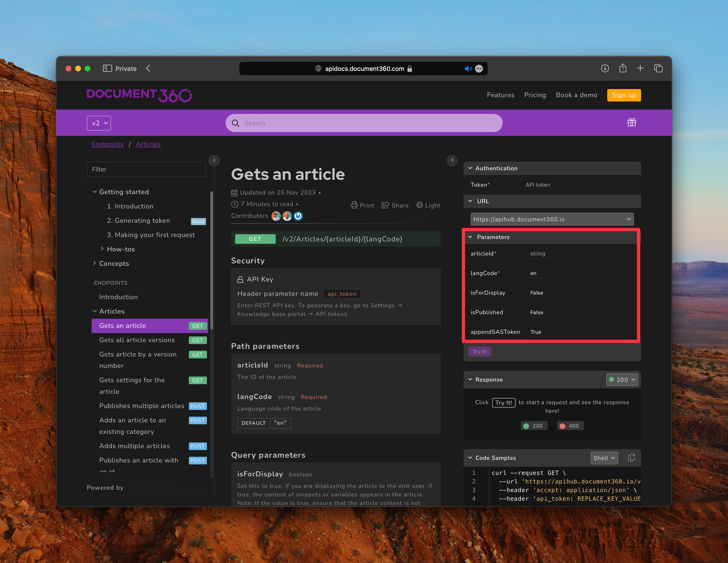
Task: Open Safari tab overview icon
Action: 658,68
